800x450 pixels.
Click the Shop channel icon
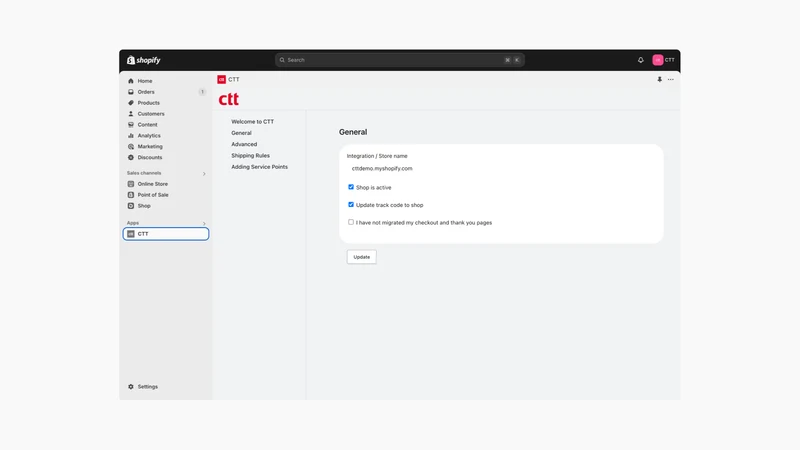pyautogui.click(x=131, y=206)
